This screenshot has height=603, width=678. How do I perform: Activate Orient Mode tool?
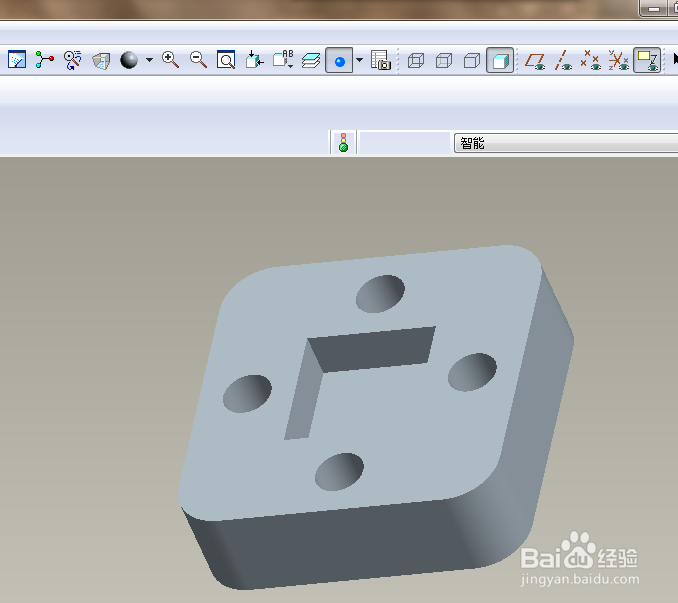click(x=73, y=60)
